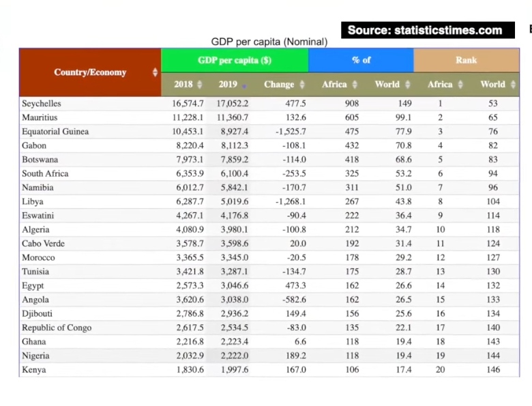Click Eswatini world rank 114
Screen dimensions: 532x406
click(x=493, y=216)
